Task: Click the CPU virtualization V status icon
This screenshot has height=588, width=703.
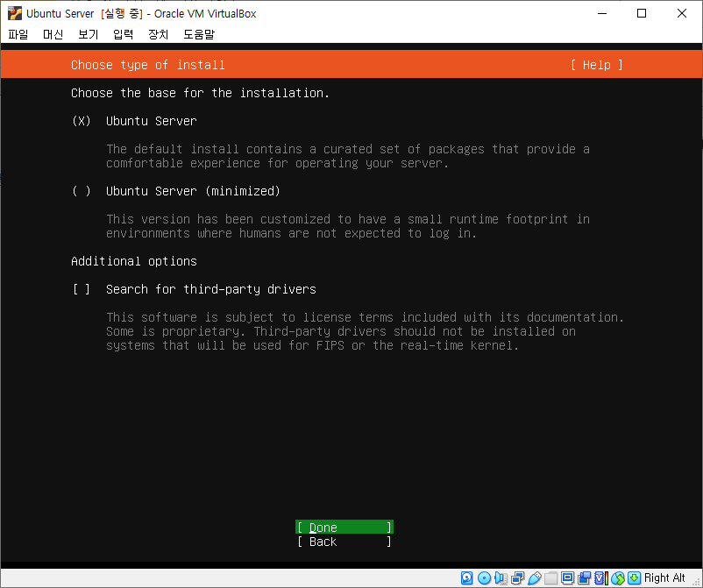Action: (601, 578)
